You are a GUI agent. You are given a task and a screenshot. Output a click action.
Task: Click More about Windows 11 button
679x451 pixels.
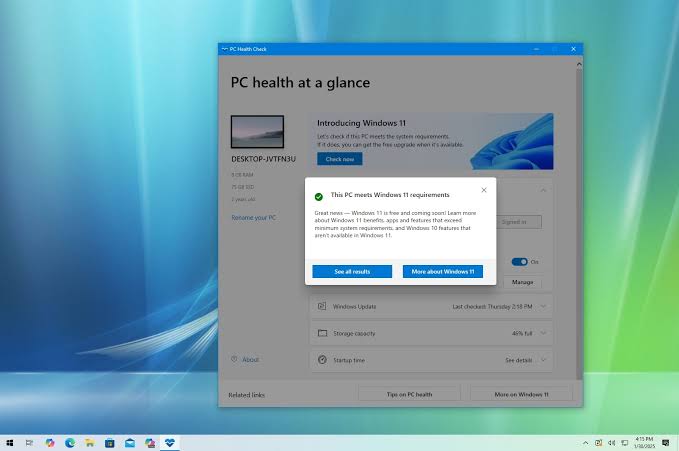click(x=443, y=272)
